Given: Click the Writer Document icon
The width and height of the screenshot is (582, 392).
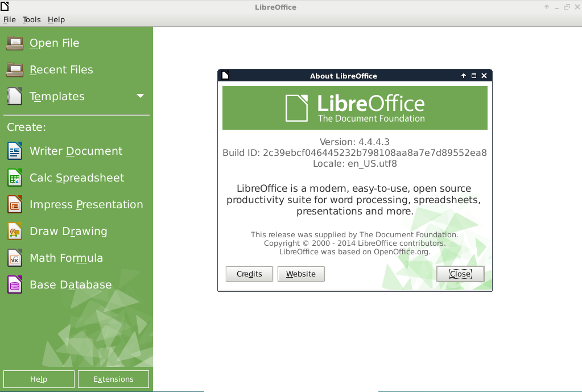Looking at the screenshot, I should coord(15,151).
